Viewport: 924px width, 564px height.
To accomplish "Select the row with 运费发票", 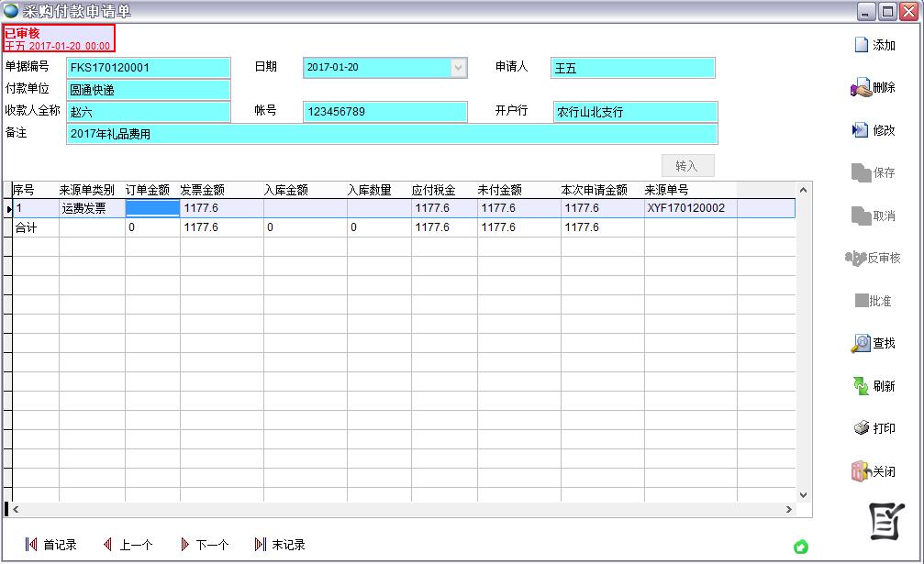I will point(83,208).
